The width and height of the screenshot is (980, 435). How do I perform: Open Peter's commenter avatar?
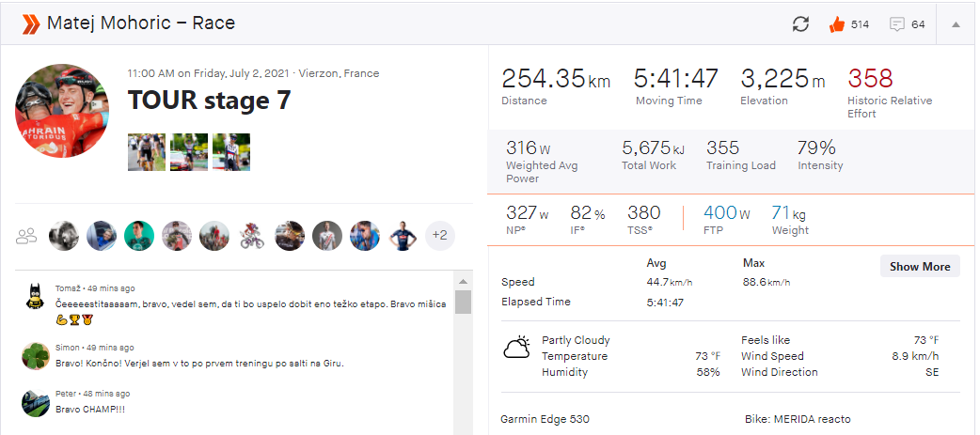point(36,403)
